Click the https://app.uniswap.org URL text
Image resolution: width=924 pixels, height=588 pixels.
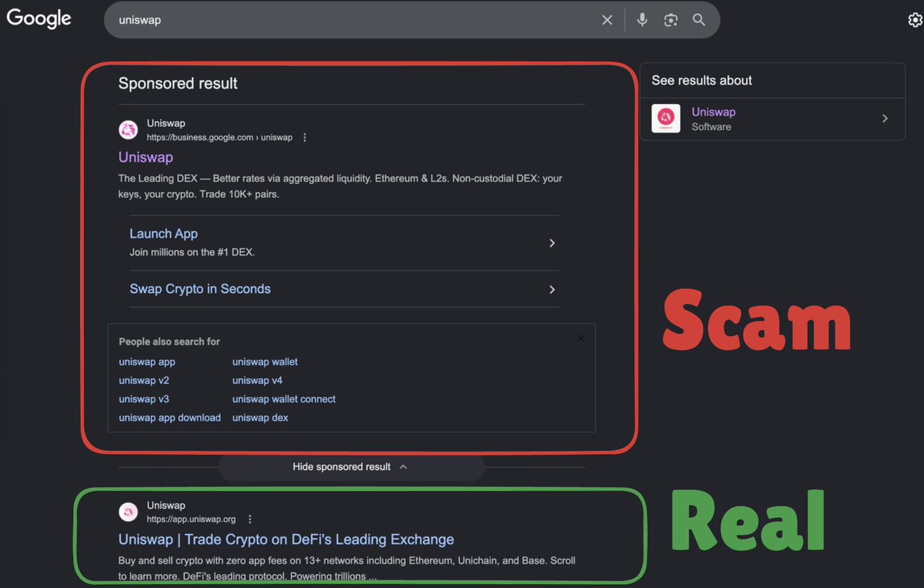[191, 519]
